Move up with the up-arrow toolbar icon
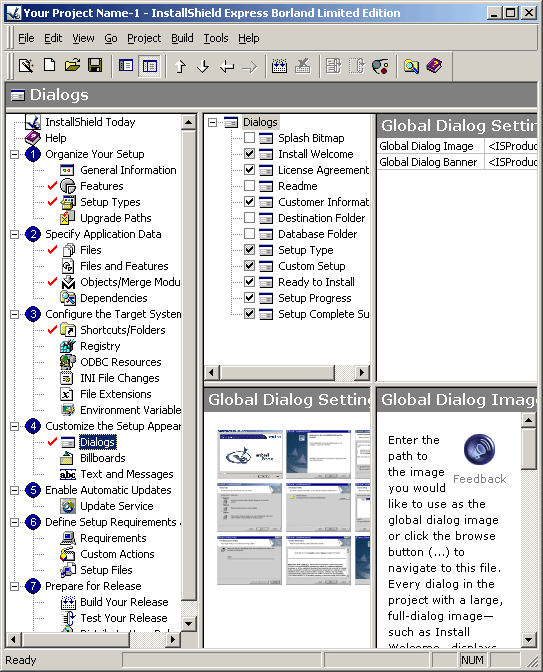The width and height of the screenshot is (543, 672). click(x=180, y=66)
